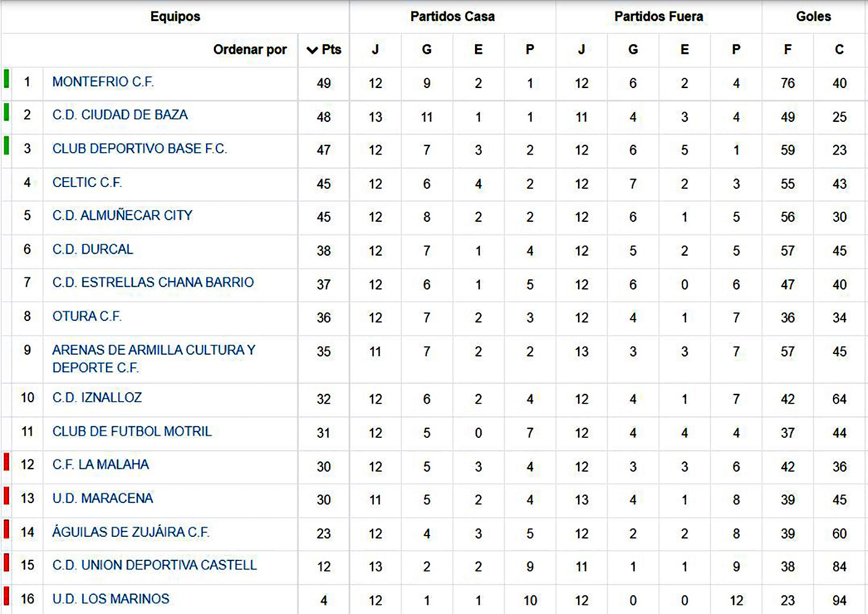The height and width of the screenshot is (614, 868).
Task: Select C.D. ALMUÑECAR CITY link
Action: [x=122, y=216]
